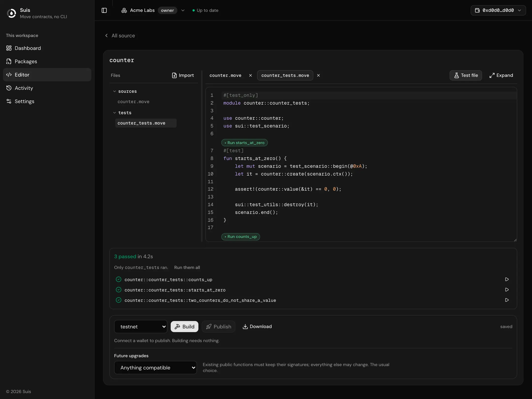
Task: Click the Import files button
Action: [x=183, y=75]
